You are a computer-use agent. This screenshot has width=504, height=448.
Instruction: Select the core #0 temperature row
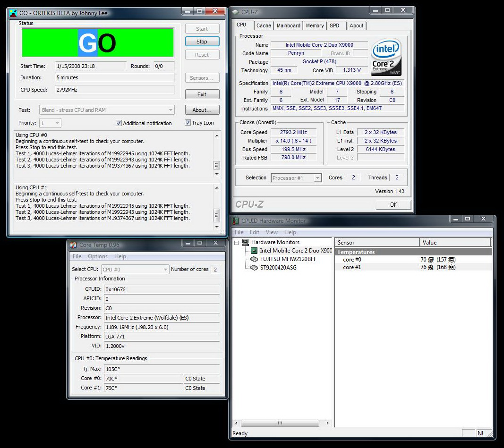point(413,260)
